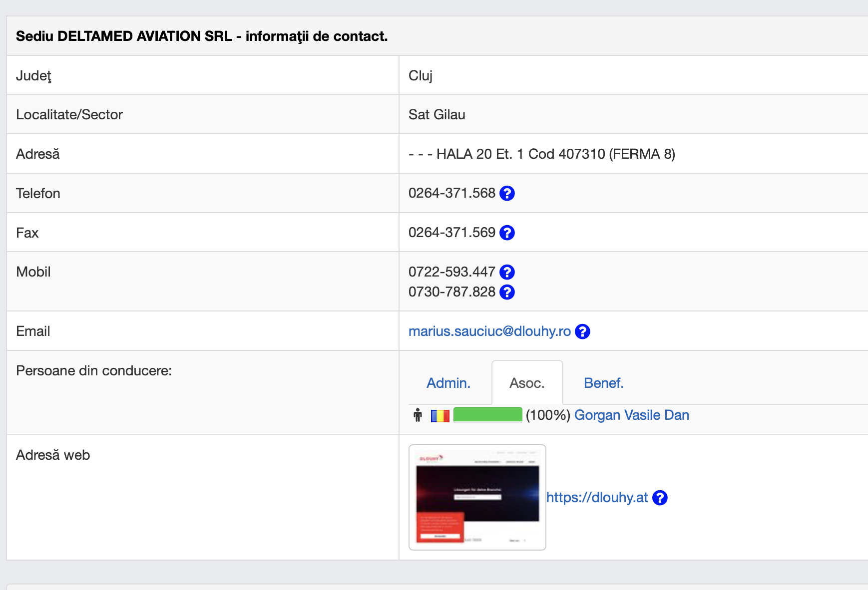Click the dlouhy website preview thumbnail
This screenshot has width=868, height=590.
click(x=477, y=497)
